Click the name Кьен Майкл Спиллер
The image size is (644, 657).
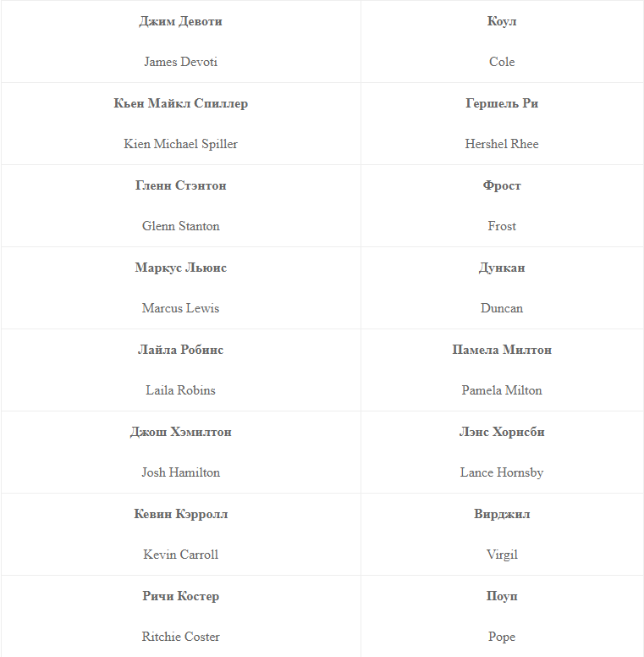(x=180, y=103)
